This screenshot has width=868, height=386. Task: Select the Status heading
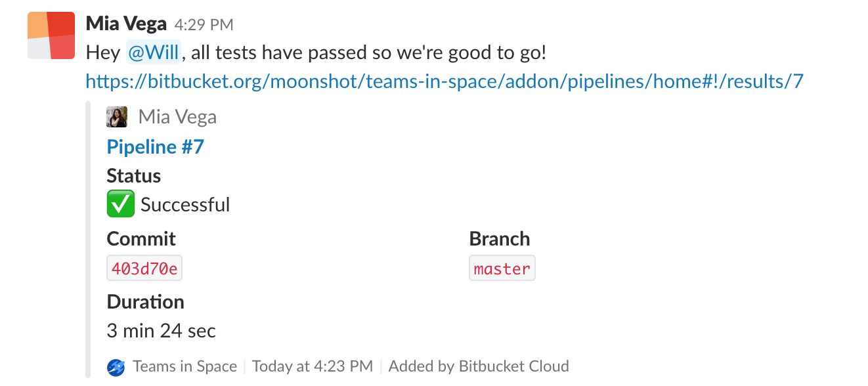pos(133,175)
